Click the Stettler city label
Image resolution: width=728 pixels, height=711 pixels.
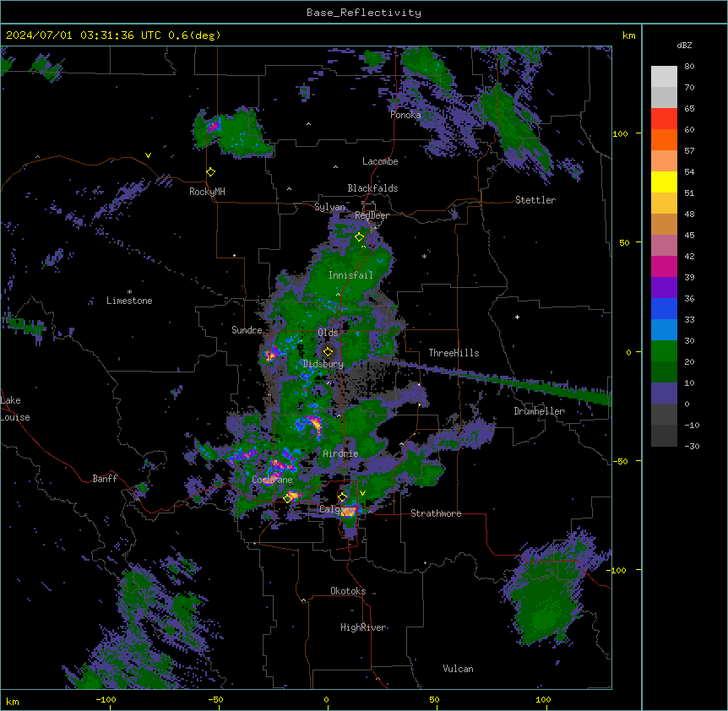click(x=535, y=200)
